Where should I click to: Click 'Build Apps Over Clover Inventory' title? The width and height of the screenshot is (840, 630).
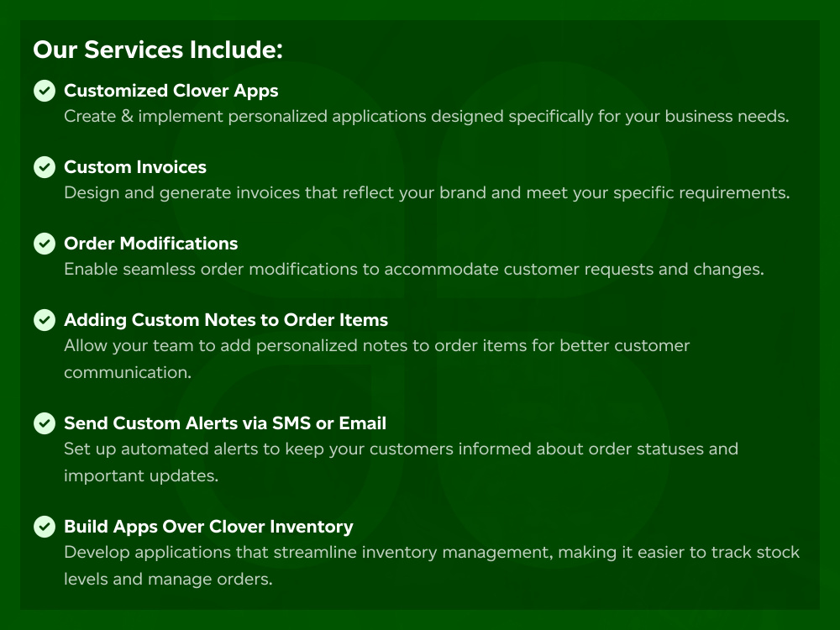(208, 527)
